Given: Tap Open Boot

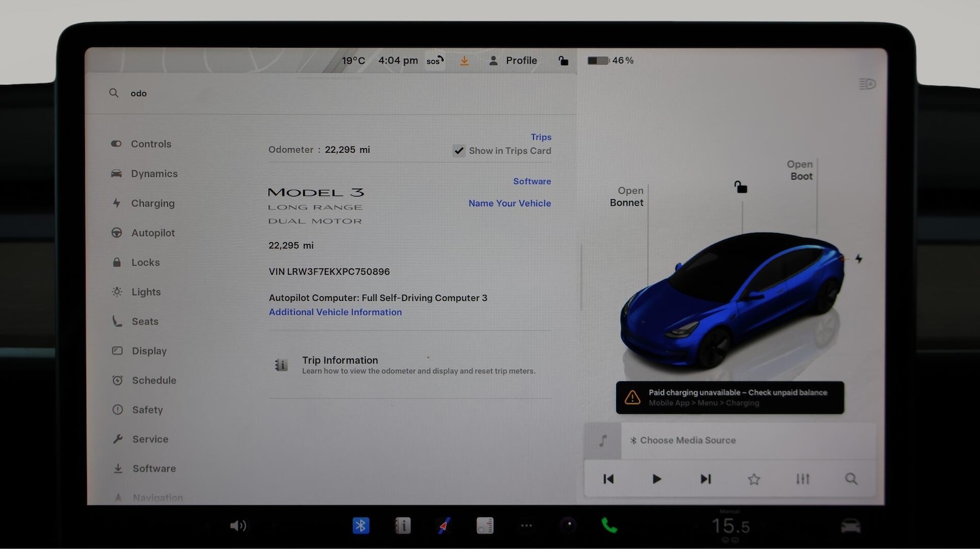Looking at the screenshot, I should [x=800, y=170].
